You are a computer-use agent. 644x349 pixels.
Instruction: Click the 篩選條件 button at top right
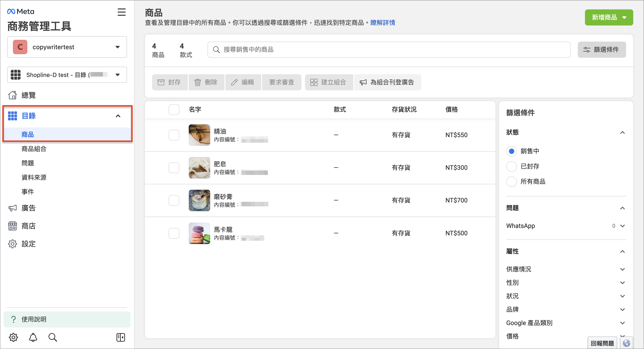[602, 49]
